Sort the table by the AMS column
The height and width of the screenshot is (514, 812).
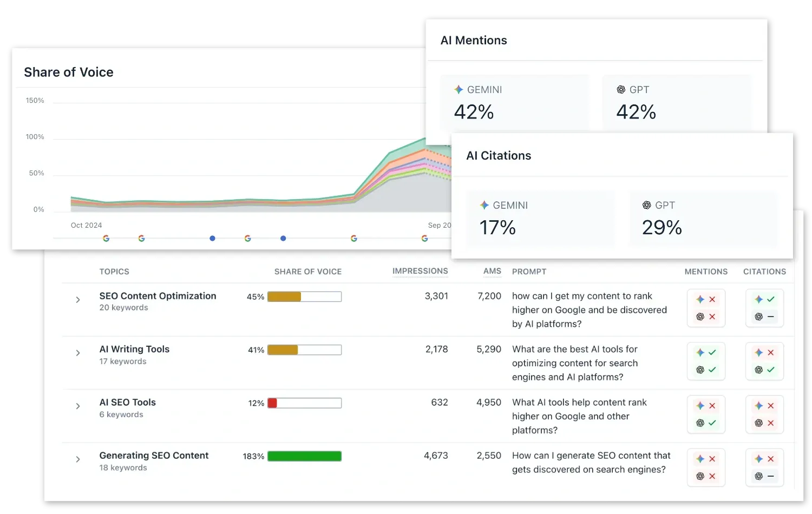(492, 271)
